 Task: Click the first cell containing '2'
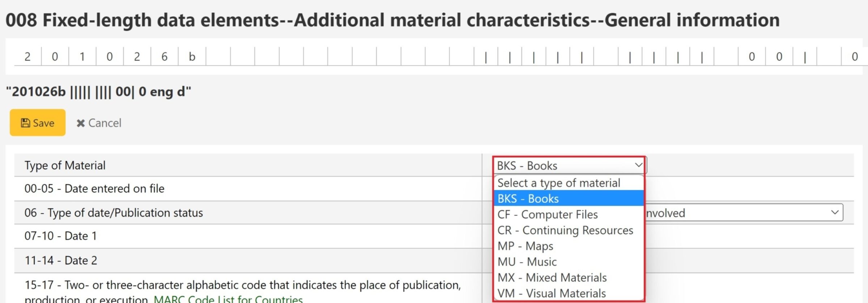point(27,57)
